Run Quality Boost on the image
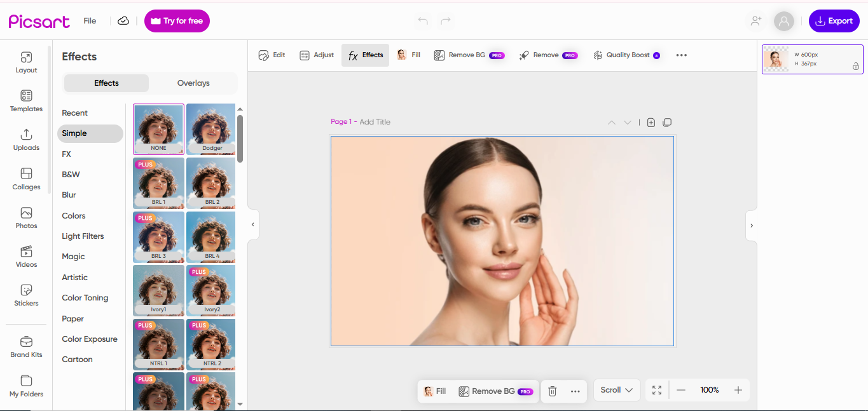 (626, 55)
